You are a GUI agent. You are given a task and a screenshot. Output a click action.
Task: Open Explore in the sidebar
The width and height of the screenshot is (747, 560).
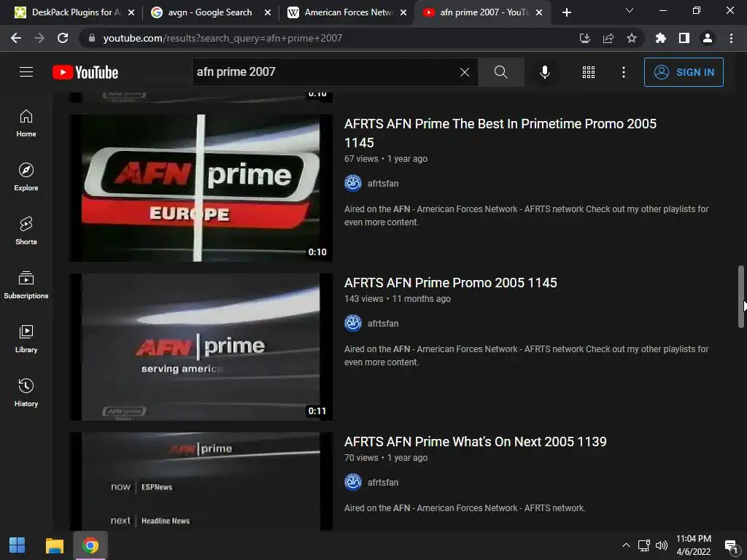click(x=26, y=177)
